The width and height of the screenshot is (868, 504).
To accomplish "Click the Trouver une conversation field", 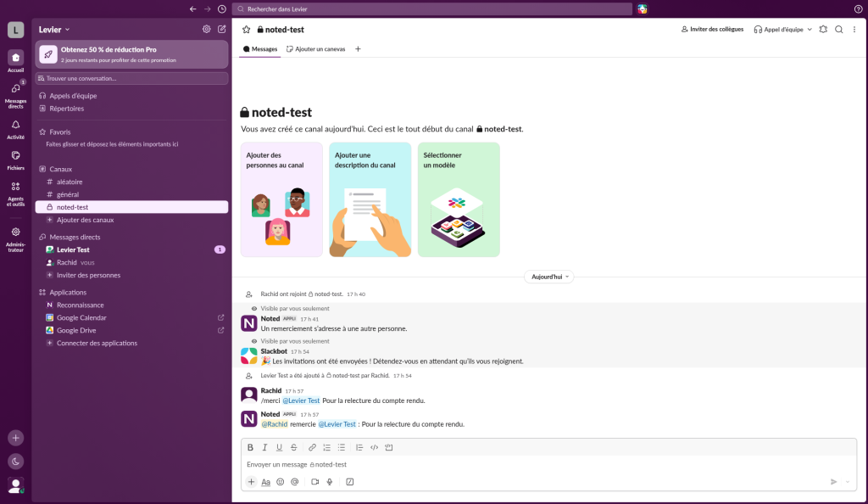I will point(131,78).
